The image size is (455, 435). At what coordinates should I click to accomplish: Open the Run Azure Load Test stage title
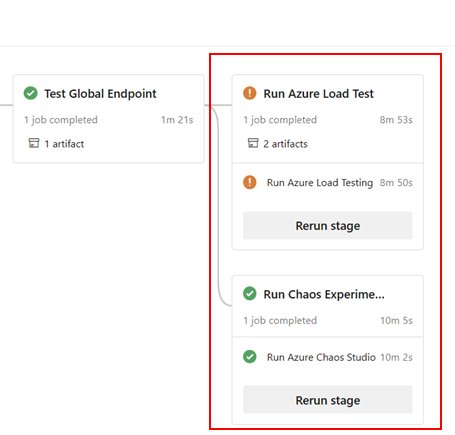(318, 94)
